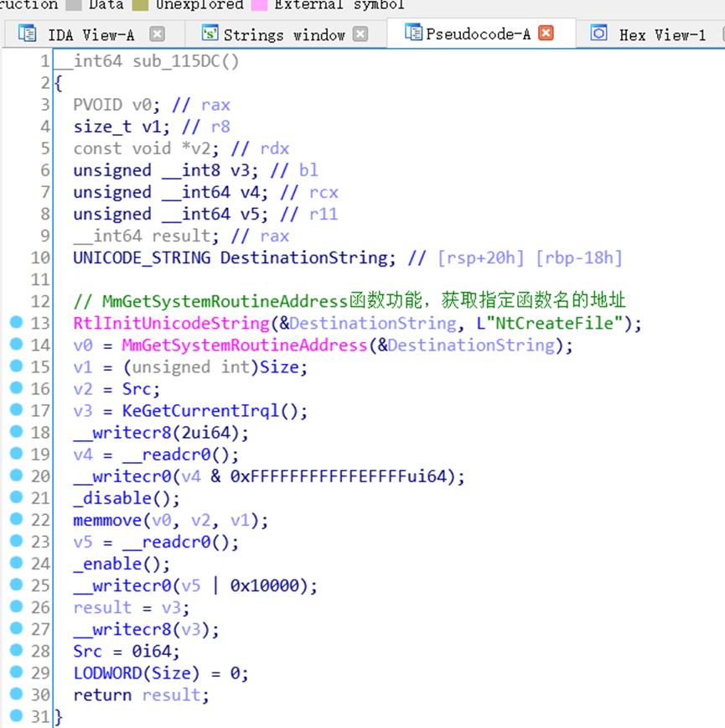Click MmGetSystemRoutineAddress call on line 14
The image size is (725, 728).
point(245,346)
